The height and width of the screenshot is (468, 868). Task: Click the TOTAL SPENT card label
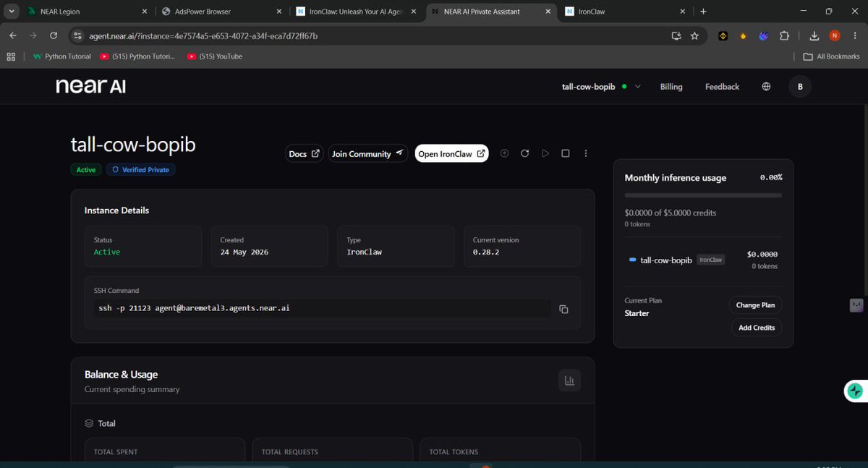116,452
